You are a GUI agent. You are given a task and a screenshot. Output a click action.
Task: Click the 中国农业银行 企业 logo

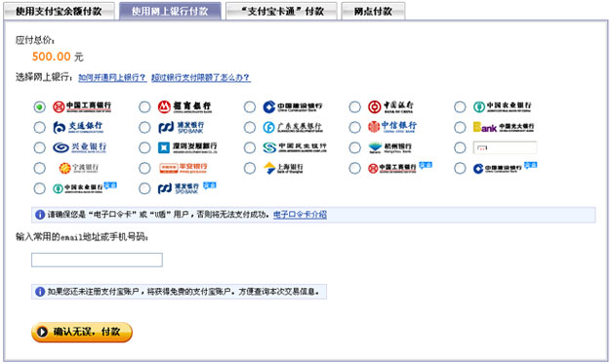(x=85, y=188)
